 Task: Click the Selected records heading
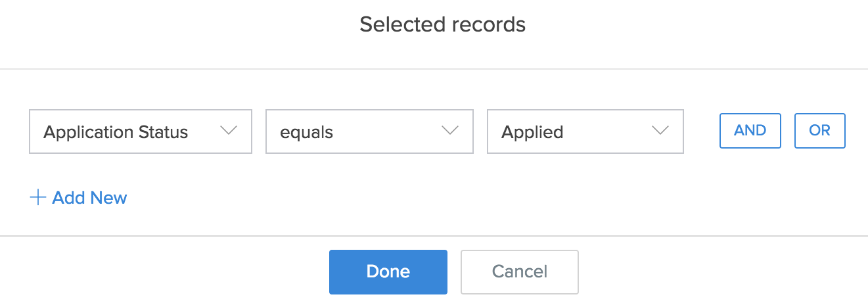pos(442,25)
